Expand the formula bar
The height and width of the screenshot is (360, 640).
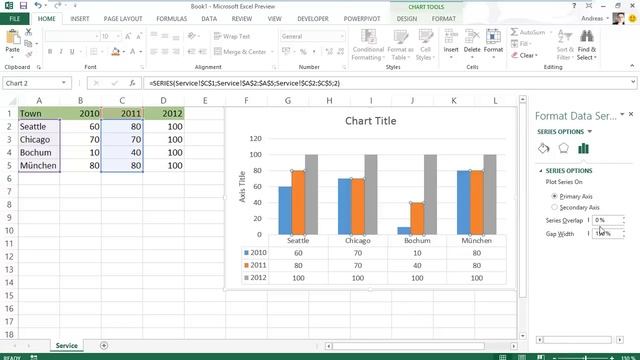pyautogui.click(x=633, y=82)
